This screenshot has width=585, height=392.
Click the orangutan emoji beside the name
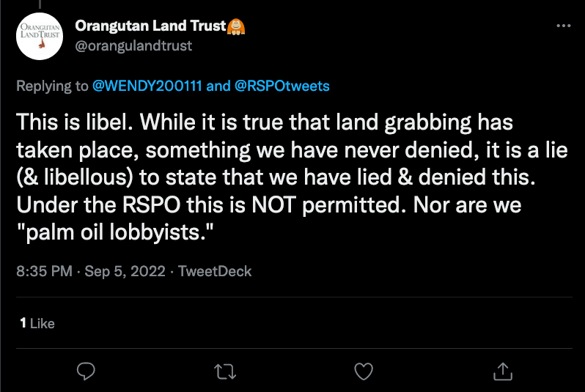237,26
